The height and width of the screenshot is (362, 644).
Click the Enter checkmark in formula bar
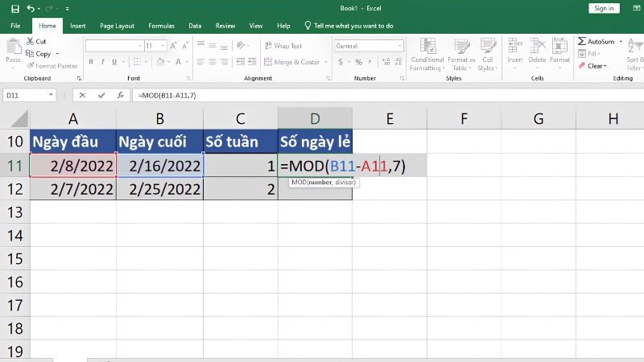(x=101, y=95)
